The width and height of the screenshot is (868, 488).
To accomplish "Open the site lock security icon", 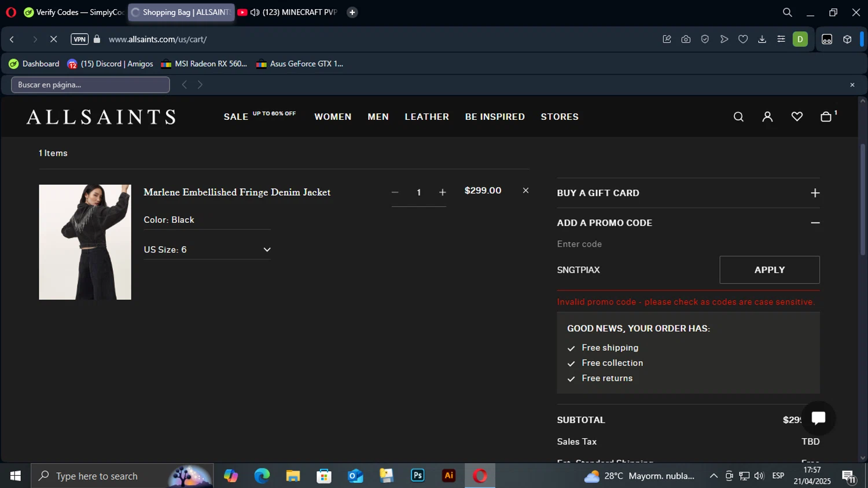I will click(x=97, y=39).
